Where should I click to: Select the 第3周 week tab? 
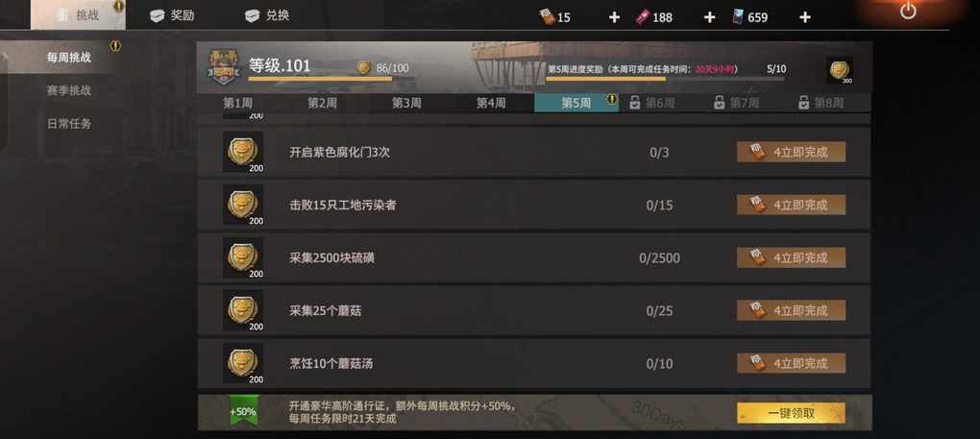406,103
